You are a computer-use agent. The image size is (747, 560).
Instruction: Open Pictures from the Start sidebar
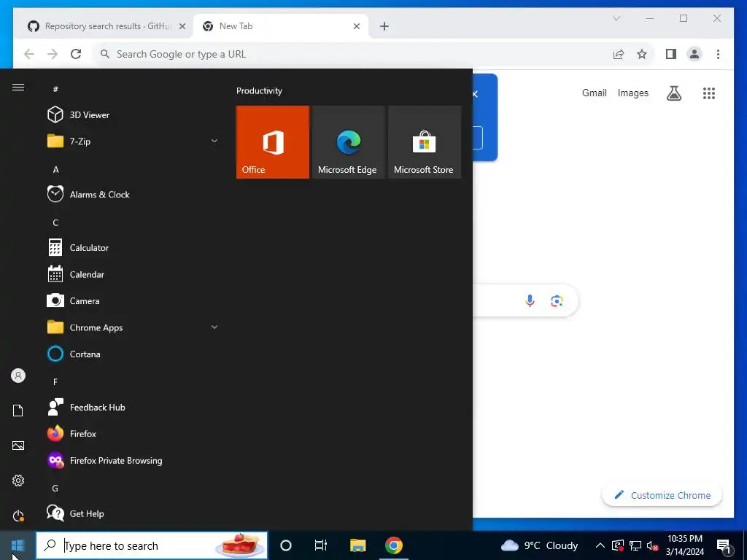pos(18,446)
